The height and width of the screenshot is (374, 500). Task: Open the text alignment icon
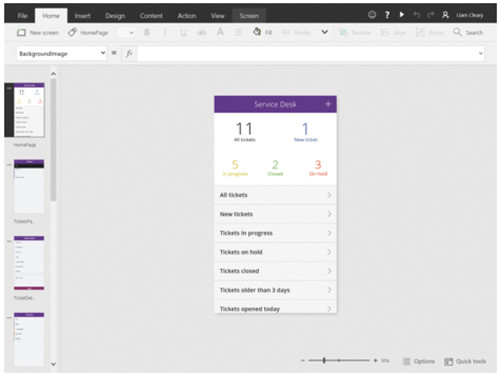(238, 32)
